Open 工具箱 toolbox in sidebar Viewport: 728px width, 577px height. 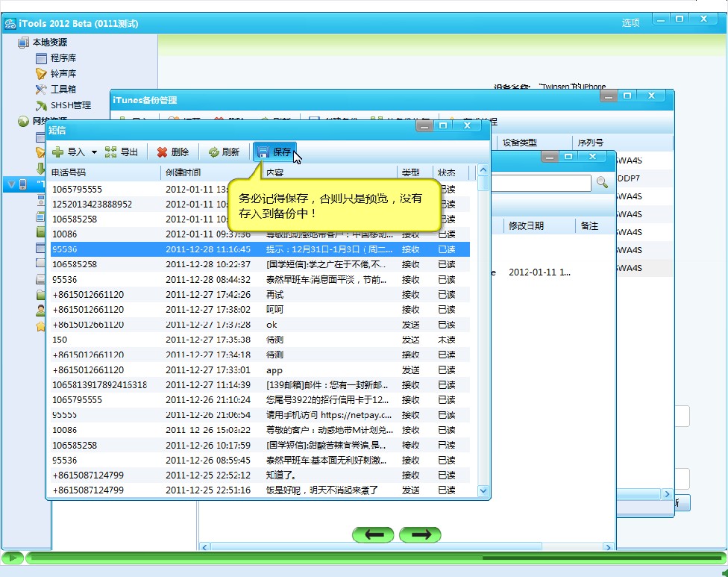tap(63, 90)
